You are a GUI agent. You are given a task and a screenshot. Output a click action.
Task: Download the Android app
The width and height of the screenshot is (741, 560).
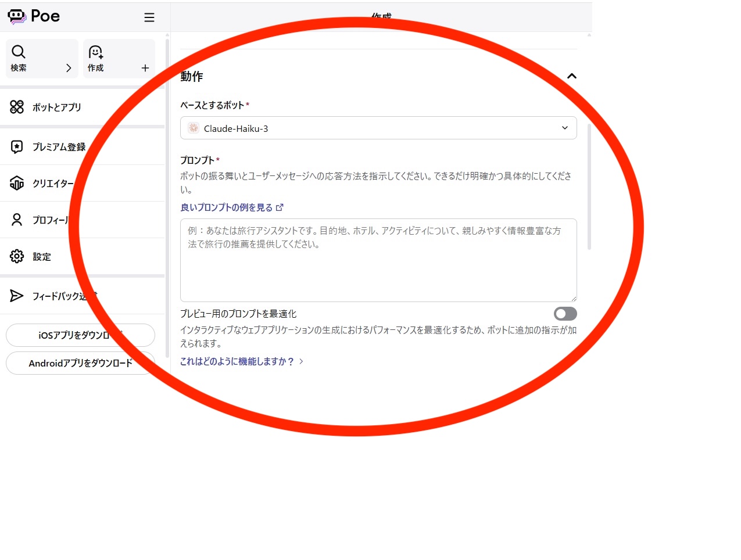pyautogui.click(x=80, y=363)
